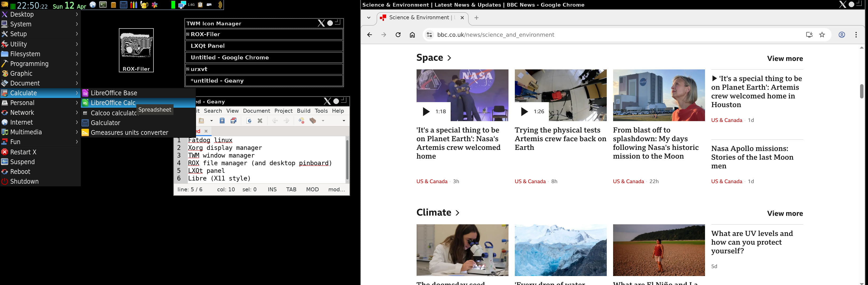Image resolution: width=868 pixels, height=285 pixels.
Task: Click the brick Build icon in Geany
Action: [x=313, y=120]
